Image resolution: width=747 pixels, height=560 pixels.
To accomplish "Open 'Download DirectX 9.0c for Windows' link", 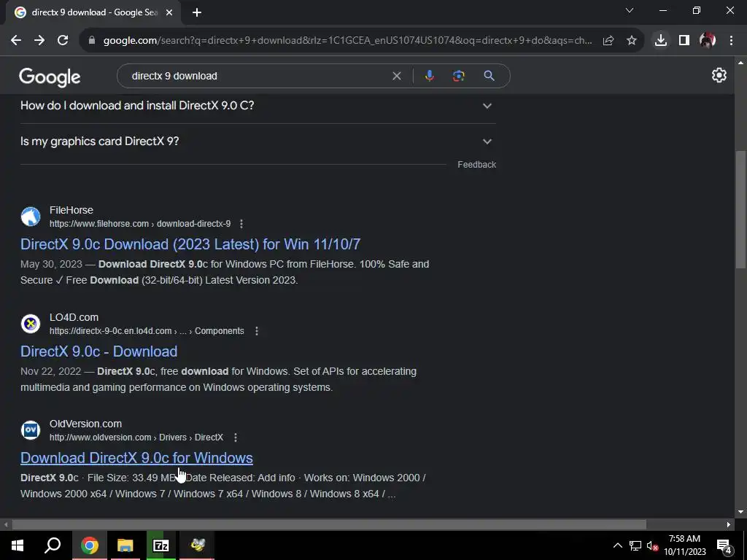I will 136,458.
